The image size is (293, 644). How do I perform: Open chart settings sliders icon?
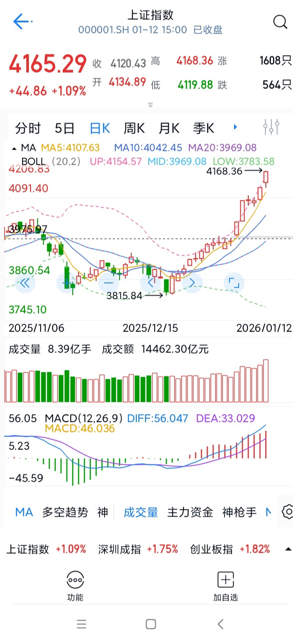(x=271, y=127)
